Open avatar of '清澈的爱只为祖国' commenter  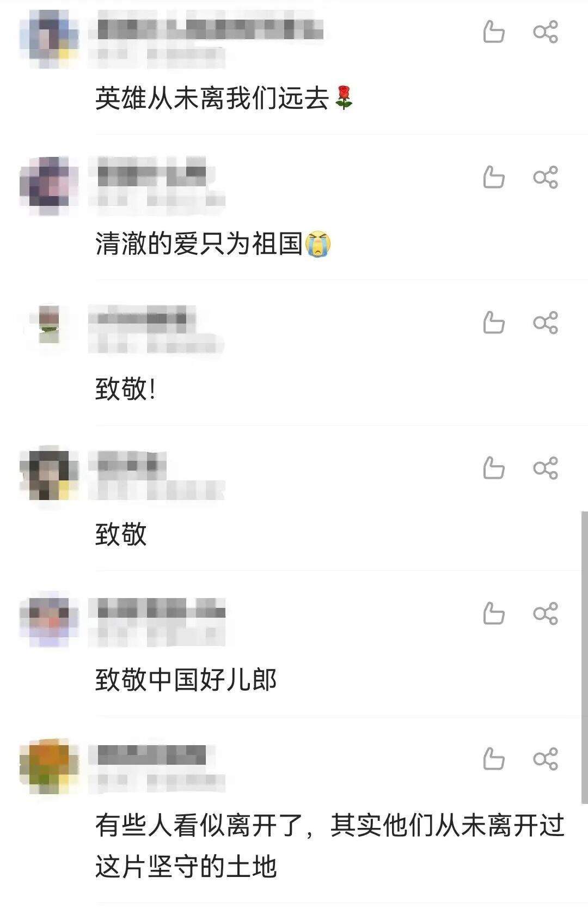click(49, 185)
